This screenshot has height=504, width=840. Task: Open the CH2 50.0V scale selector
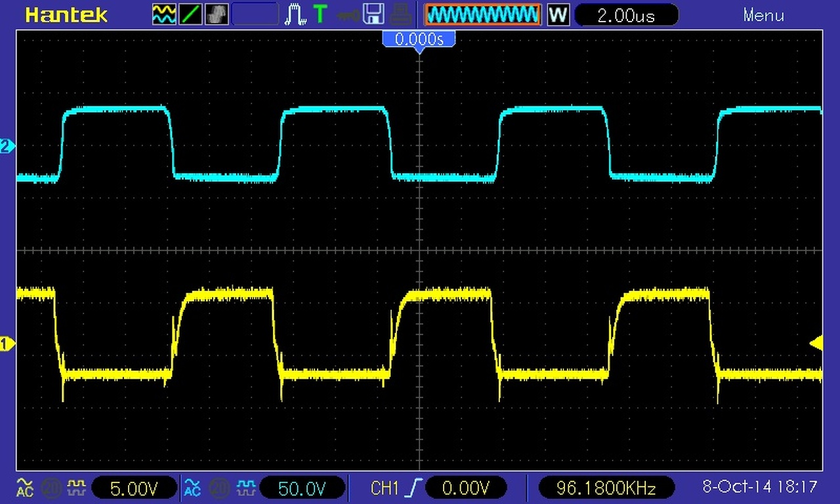[303, 488]
